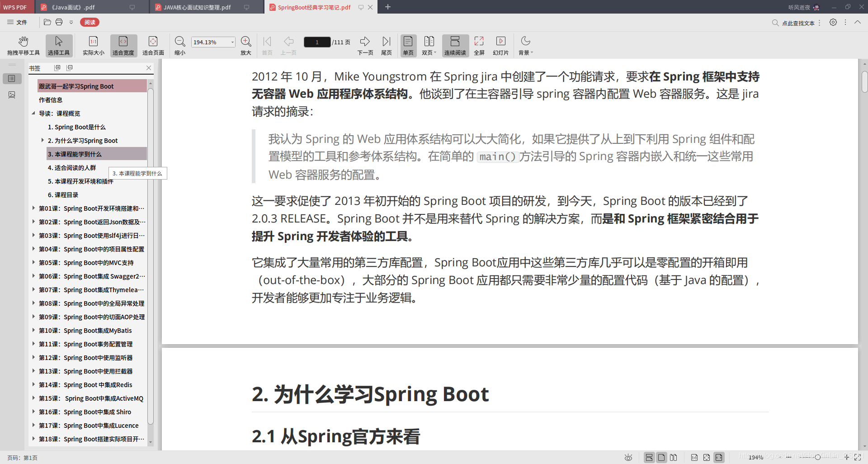Collapse the 导读:课程概览 tree node
This screenshot has width=868, height=464.
pyautogui.click(x=33, y=113)
